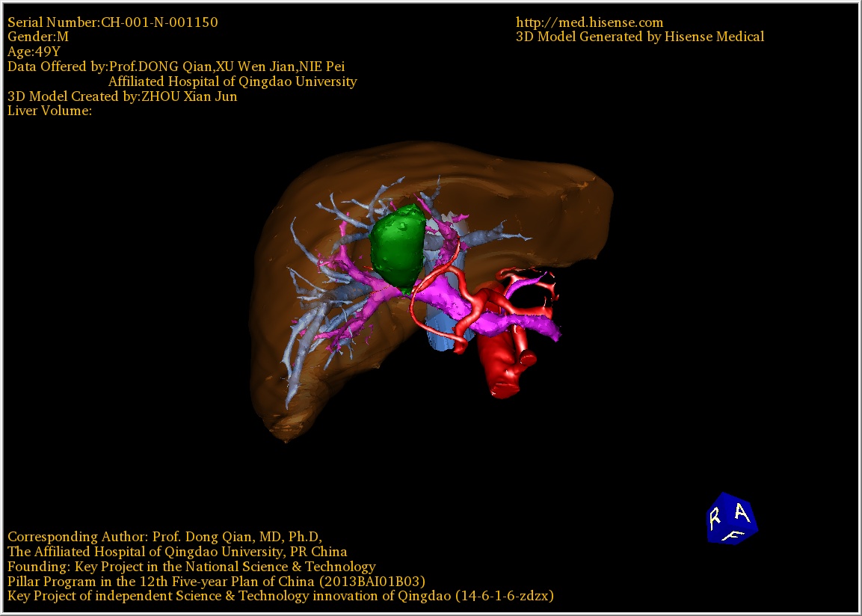Click the 'Gender:M' text line
Image resolution: width=862 pixels, height=616 pixels.
click(38, 37)
